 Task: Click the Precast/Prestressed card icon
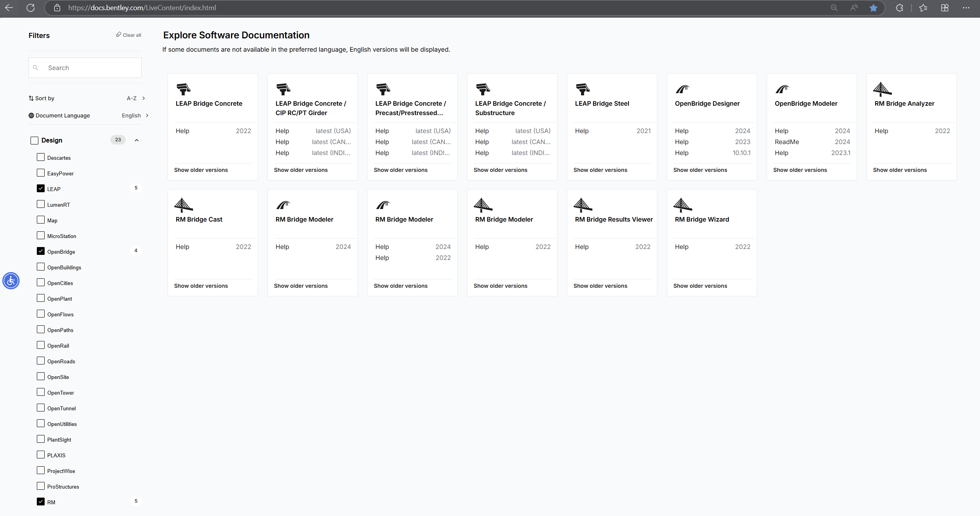point(383,89)
